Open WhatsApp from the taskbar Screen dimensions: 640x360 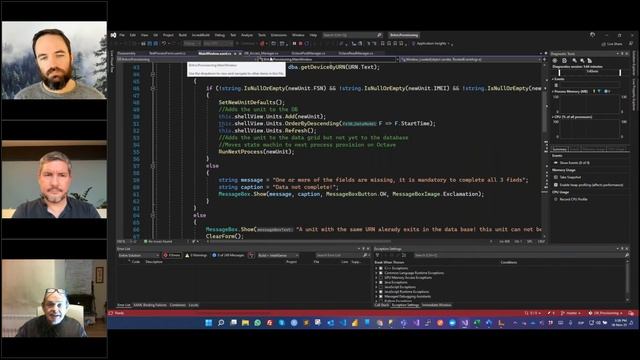pyautogui.click(x=258, y=323)
